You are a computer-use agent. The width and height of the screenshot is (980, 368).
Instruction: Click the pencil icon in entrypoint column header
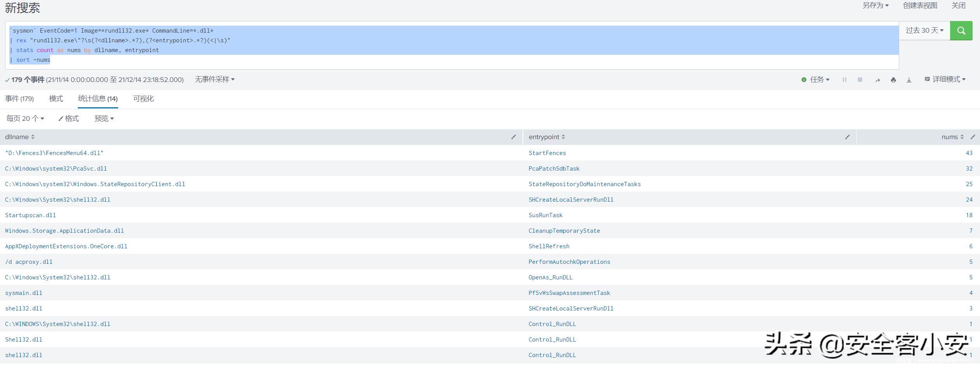[x=847, y=137]
